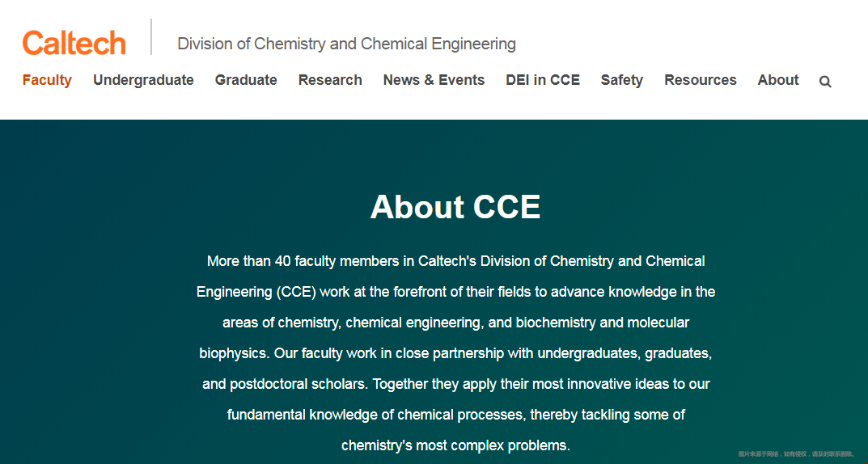This screenshot has width=868, height=464.
Task: Click Division of Chemistry and Chemical Engineering title
Action: tap(346, 44)
